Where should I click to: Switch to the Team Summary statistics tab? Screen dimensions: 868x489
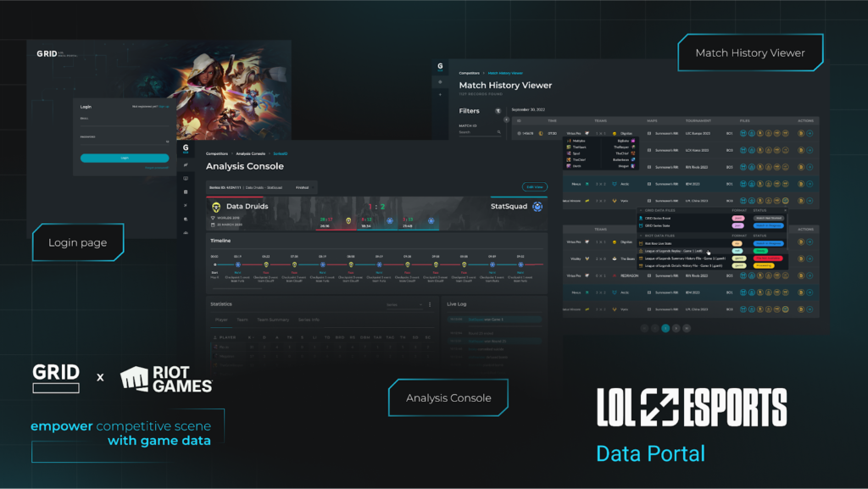(x=274, y=320)
